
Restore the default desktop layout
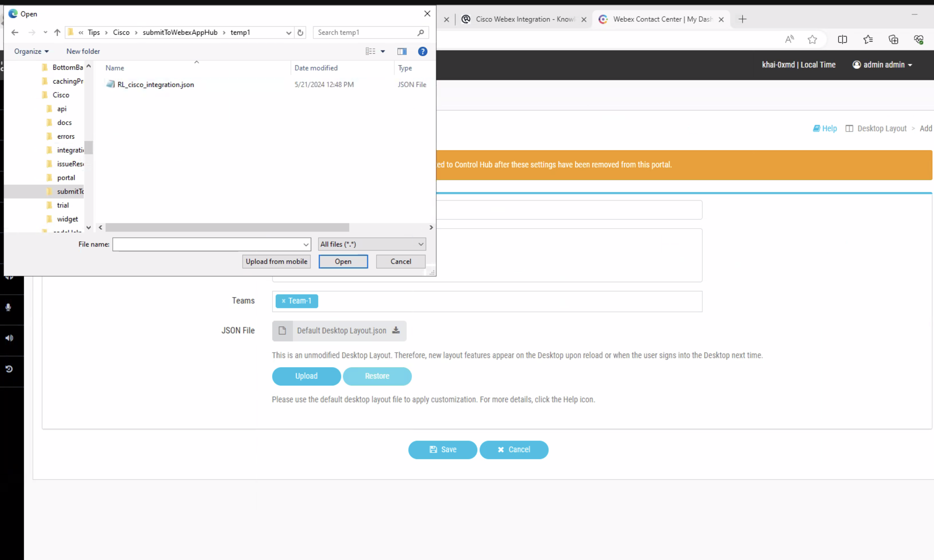click(x=377, y=376)
